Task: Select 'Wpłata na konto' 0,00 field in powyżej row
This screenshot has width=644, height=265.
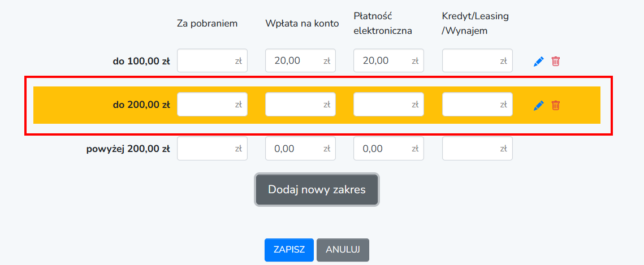Action: pyautogui.click(x=301, y=149)
